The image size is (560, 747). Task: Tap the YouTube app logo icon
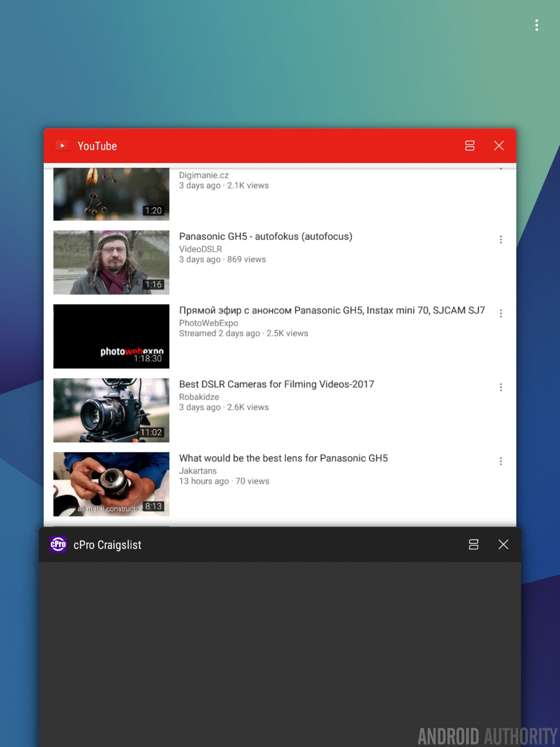(62, 146)
